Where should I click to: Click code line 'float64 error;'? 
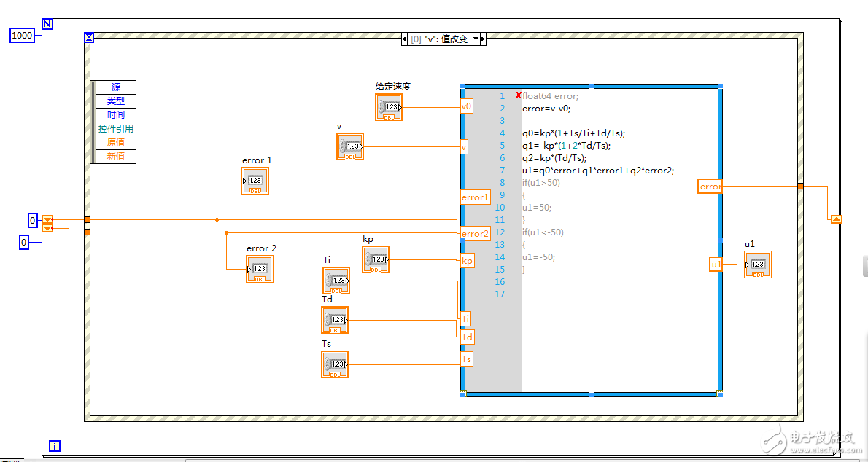(x=550, y=95)
